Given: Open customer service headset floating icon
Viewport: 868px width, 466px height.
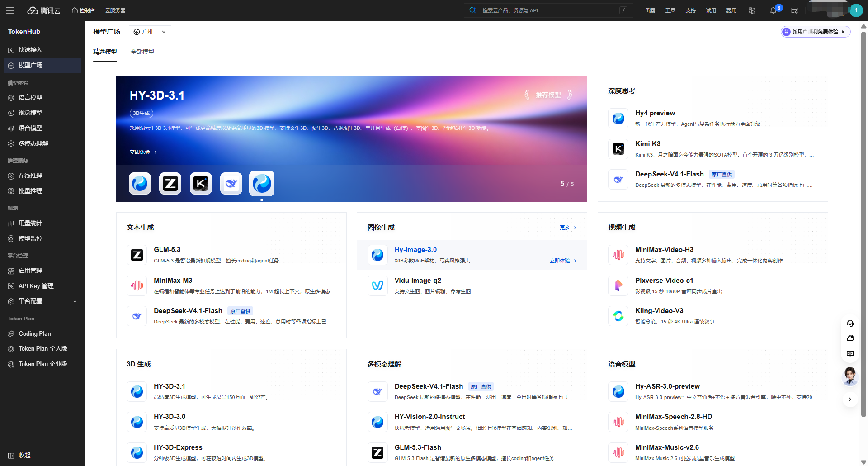Looking at the screenshot, I should (850, 323).
